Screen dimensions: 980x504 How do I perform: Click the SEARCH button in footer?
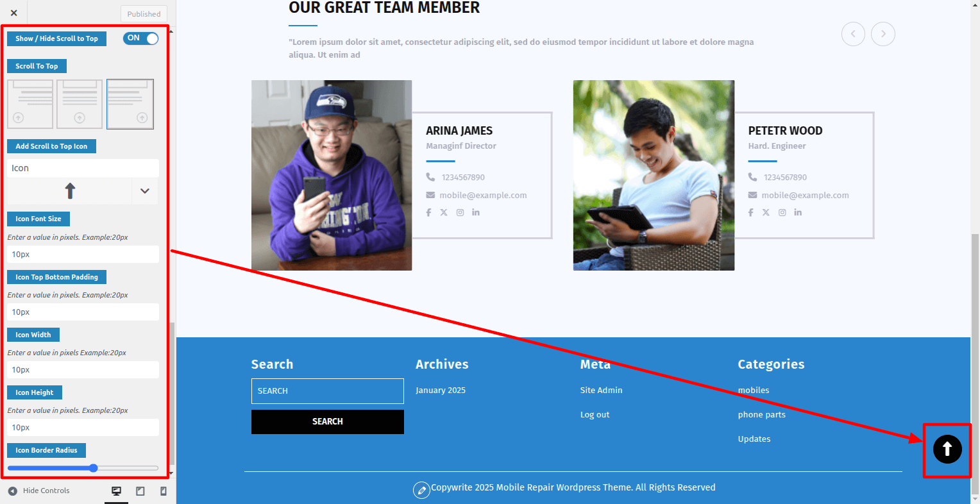tap(328, 422)
